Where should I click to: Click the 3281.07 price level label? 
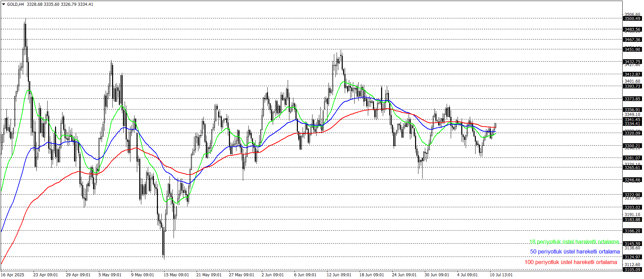[x=632, y=158]
